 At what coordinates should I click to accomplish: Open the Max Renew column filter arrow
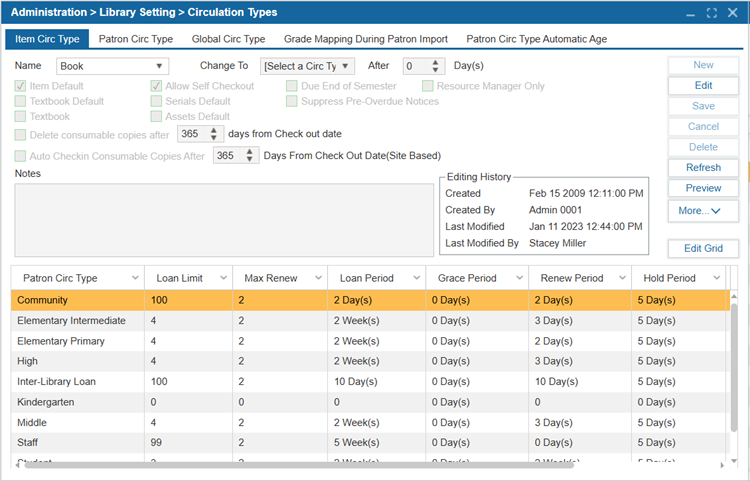coord(316,278)
